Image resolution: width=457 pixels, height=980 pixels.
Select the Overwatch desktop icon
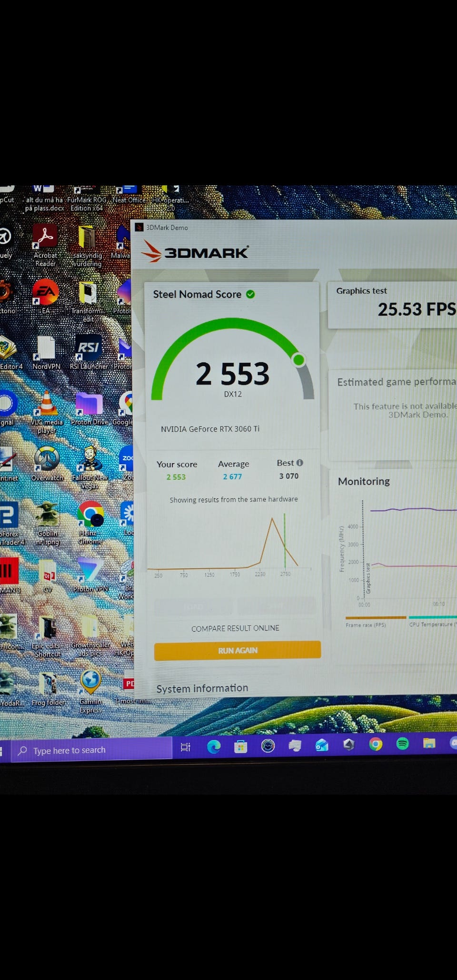tap(47, 464)
